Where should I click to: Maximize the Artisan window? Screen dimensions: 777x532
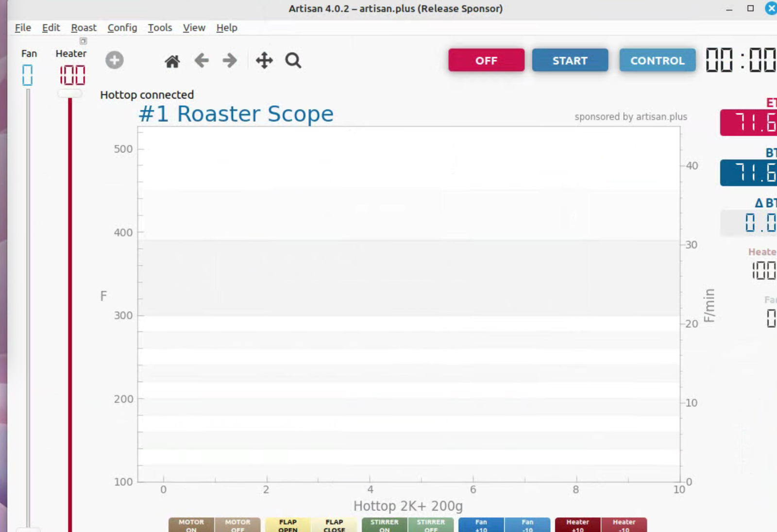tap(750, 8)
